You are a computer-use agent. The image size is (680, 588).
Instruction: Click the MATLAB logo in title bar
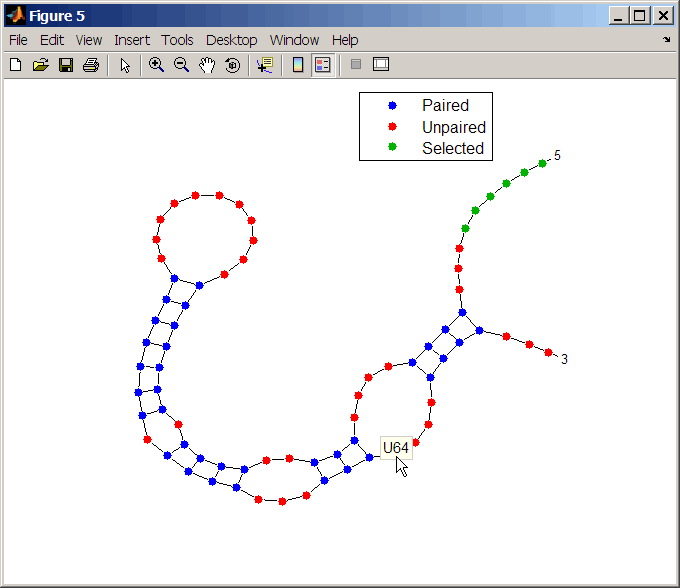(x=16, y=16)
